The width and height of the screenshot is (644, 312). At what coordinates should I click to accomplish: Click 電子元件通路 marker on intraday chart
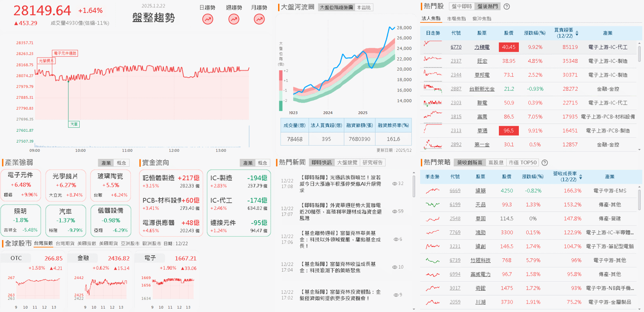click(65, 53)
